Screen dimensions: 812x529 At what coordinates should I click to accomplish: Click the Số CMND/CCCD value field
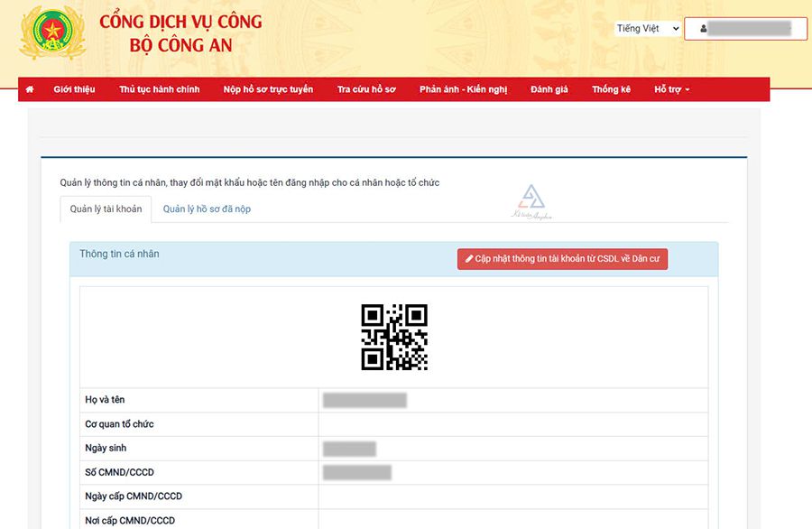pyautogui.click(x=357, y=472)
